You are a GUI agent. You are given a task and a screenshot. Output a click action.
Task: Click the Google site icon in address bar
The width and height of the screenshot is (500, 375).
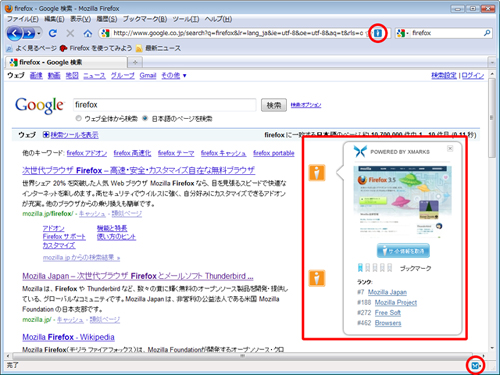pyautogui.click(x=105, y=33)
